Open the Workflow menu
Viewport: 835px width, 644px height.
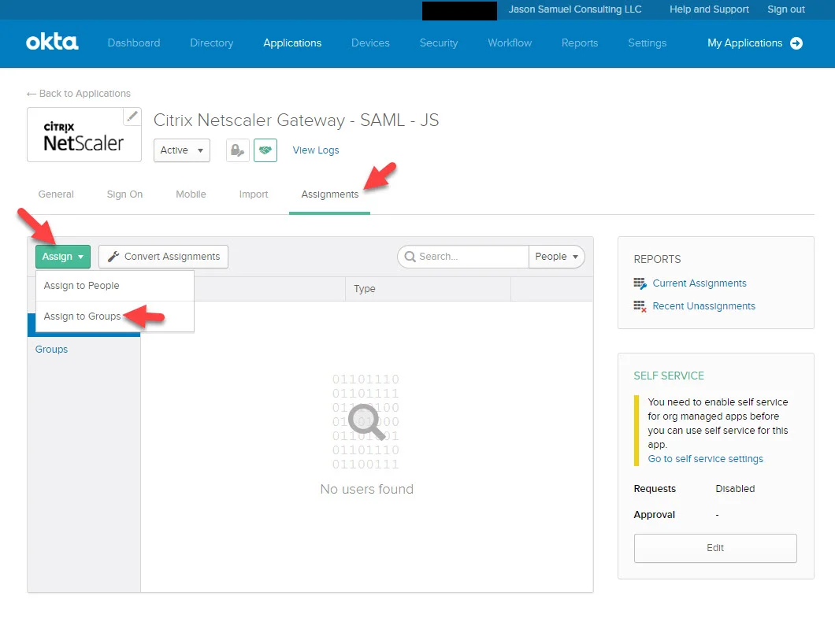point(510,43)
